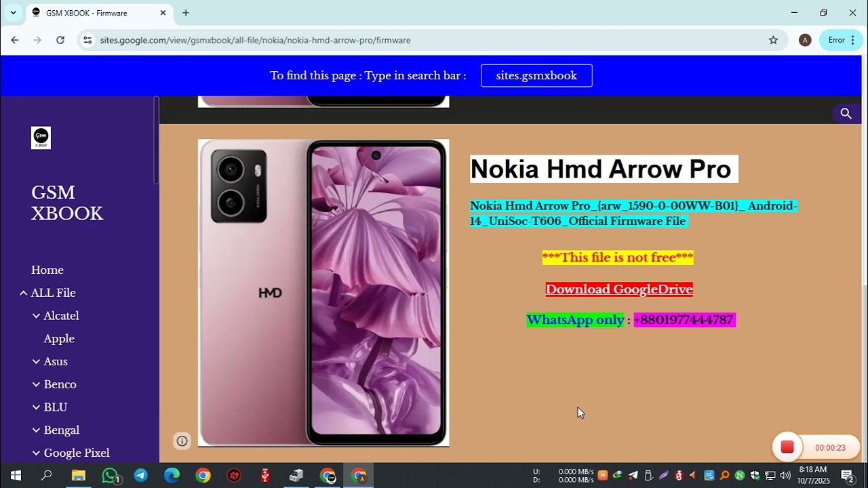Viewport: 868px width, 488px height.
Task: Open the Chrome icon with A profile badge
Action: pyautogui.click(x=359, y=476)
